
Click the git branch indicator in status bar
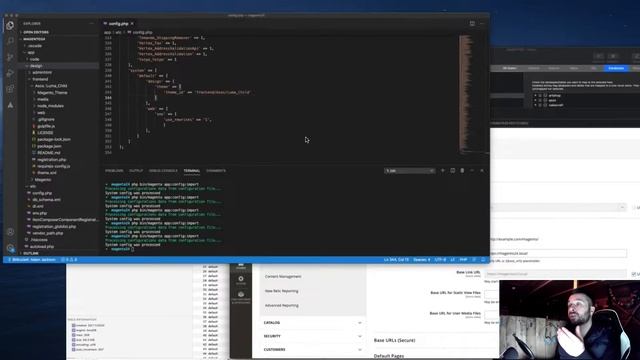coord(32,260)
